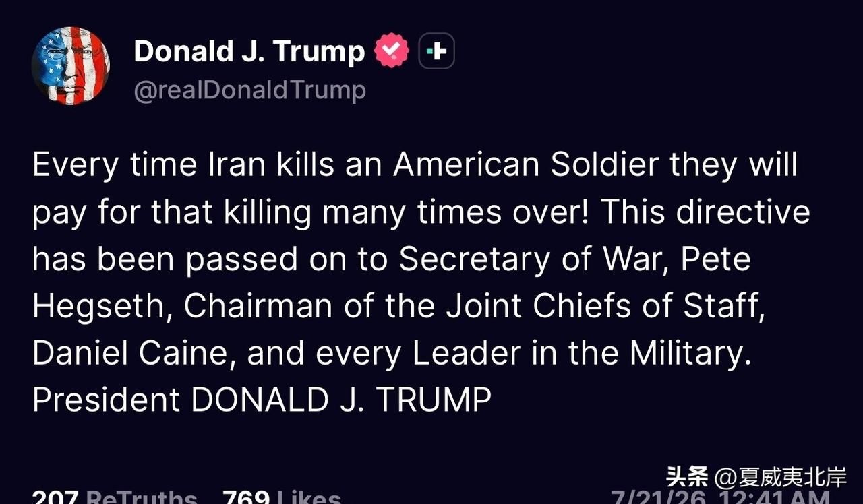Click the phrase Joint Chiefs of Staff
Viewport: 863px width, 504px height.
(x=604, y=307)
